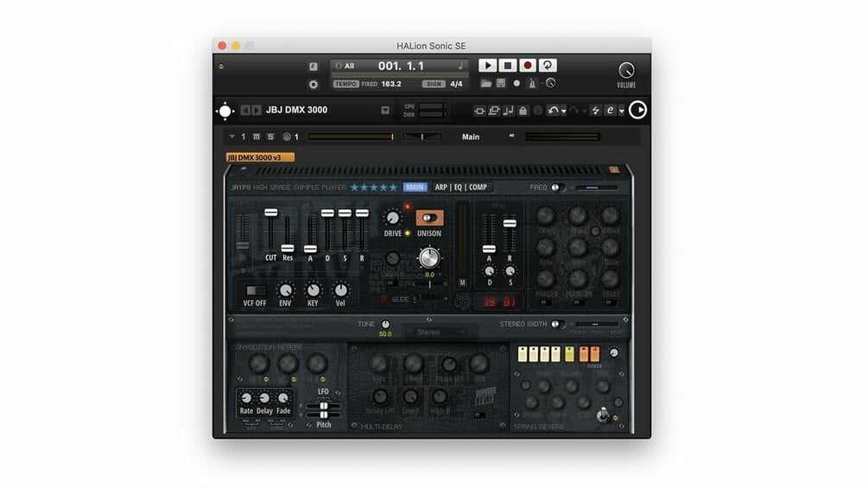Click the Vel knob
868x488 pixels.
click(340, 290)
